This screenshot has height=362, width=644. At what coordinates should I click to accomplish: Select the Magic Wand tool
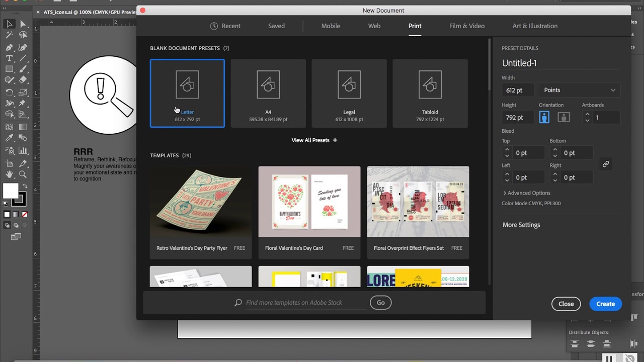[x=9, y=35]
